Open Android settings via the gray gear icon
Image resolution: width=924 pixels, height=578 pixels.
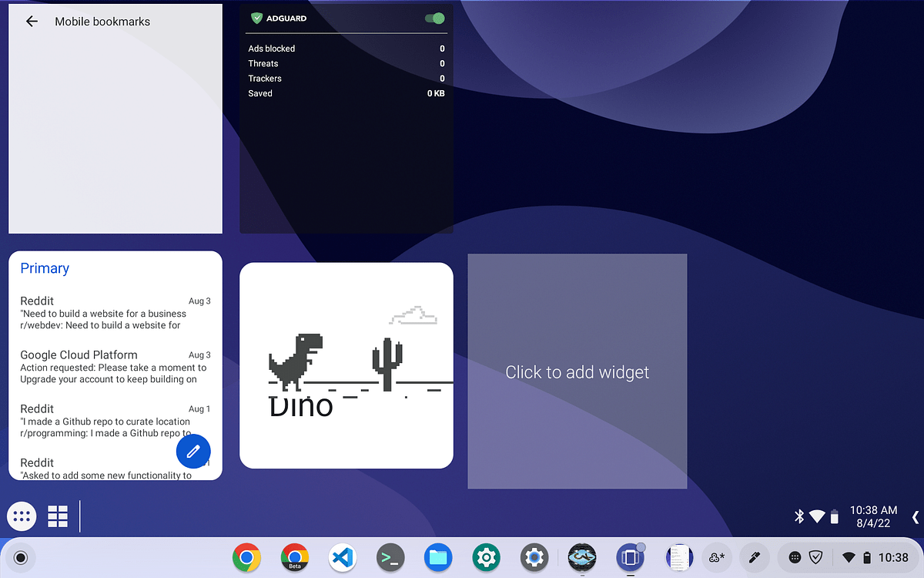(x=534, y=557)
